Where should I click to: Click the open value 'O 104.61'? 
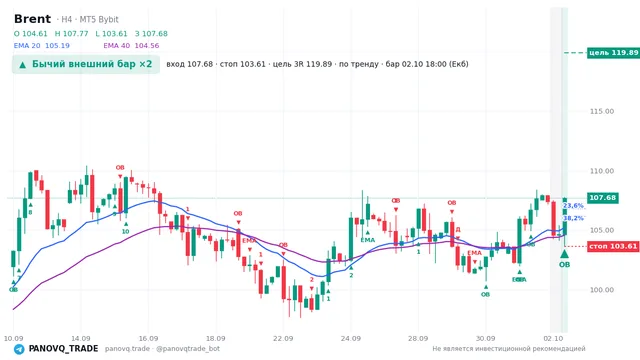click(x=31, y=33)
